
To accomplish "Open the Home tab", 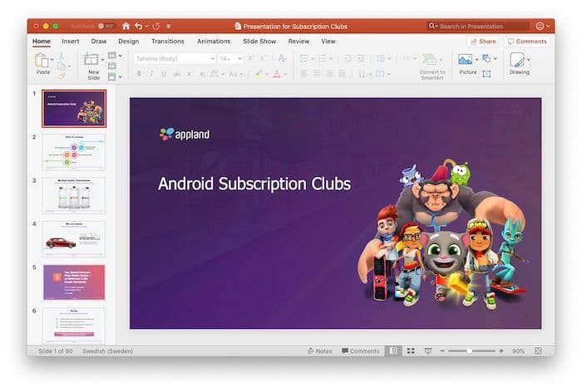I will (x=42, y=42).
